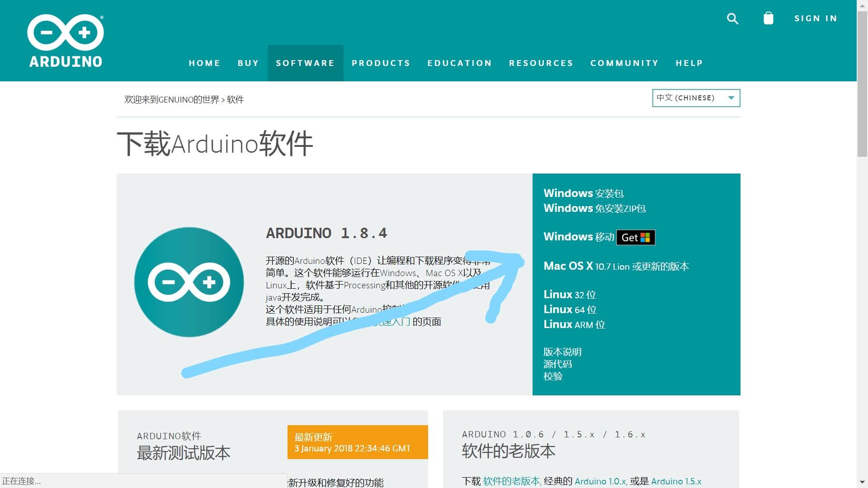Go to the COMMUNITY menu item
This screenshot has width=868, height=488.
tap(624, 63)
